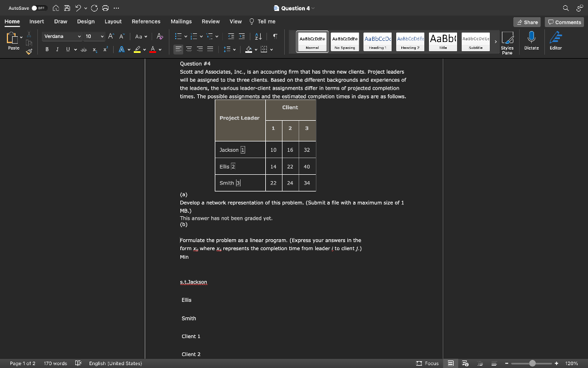Increase indent of the paragraph
The height and width of the screenshot is (368, 588).
tap(242, 36)
